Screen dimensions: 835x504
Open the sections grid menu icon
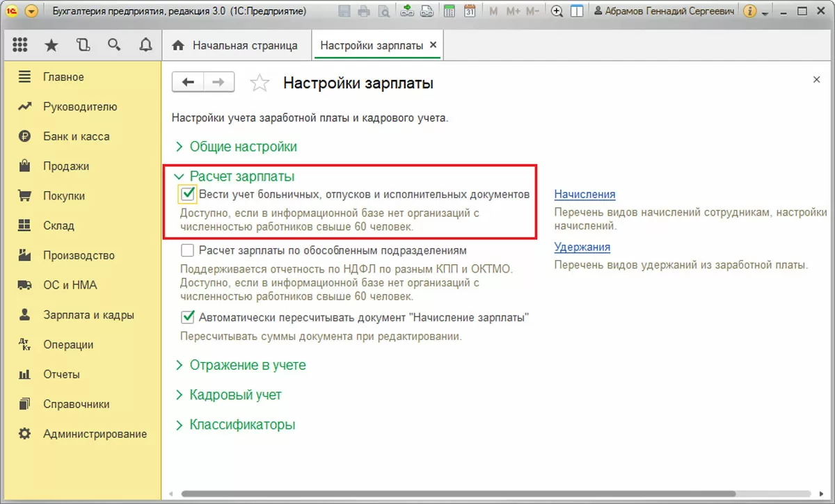[x=21, y=45]
